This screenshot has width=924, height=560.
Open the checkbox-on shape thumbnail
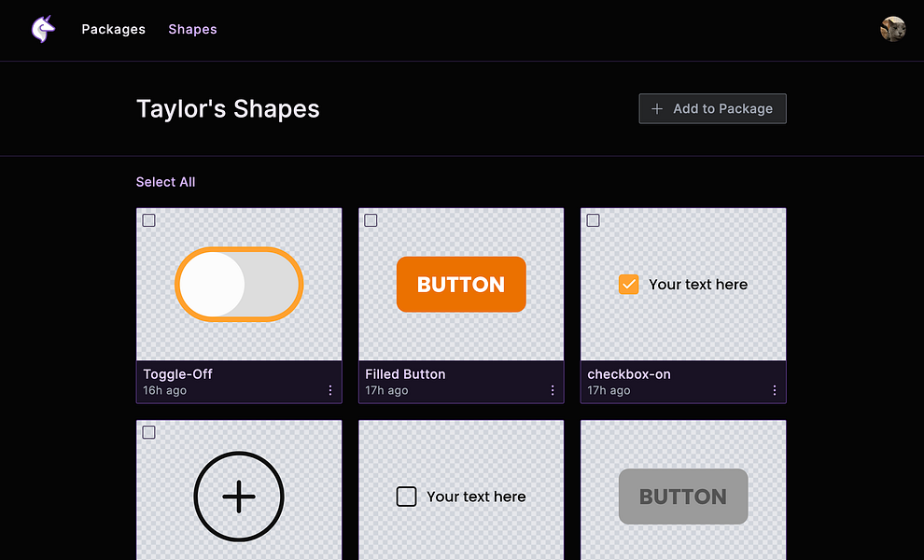[x=683, y=284]
